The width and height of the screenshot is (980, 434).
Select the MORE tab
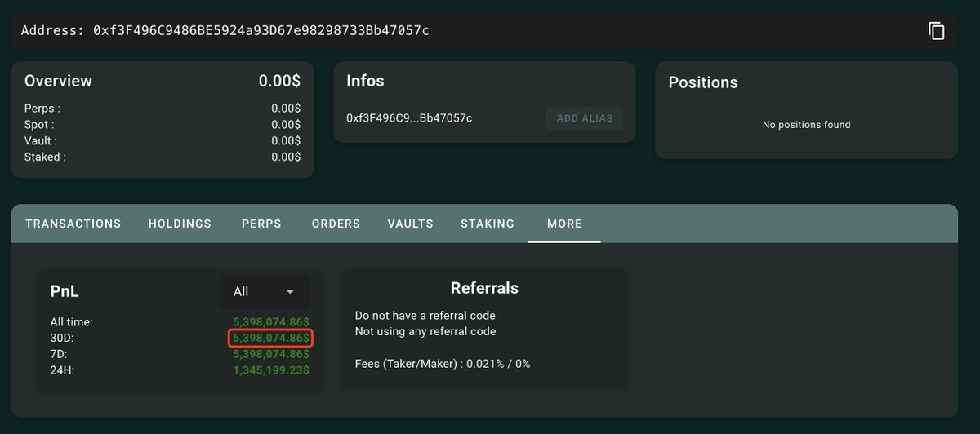[x=564, y=224]
